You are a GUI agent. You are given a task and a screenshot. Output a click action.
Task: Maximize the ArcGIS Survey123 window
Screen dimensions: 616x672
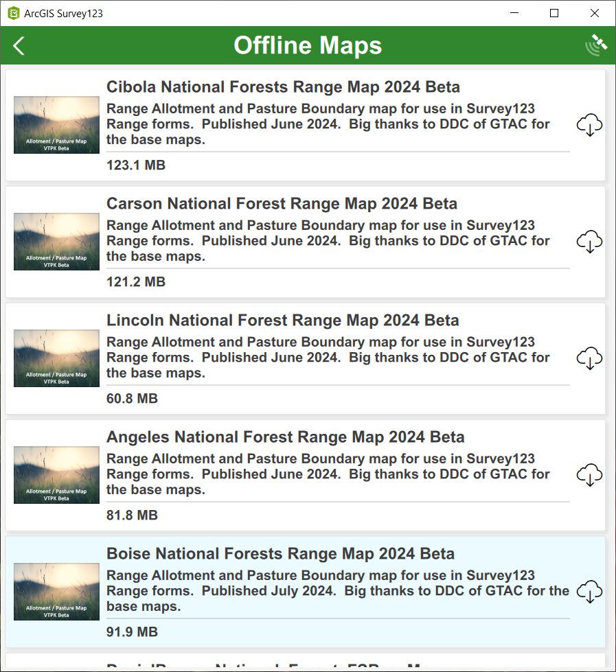click(554, 13)
